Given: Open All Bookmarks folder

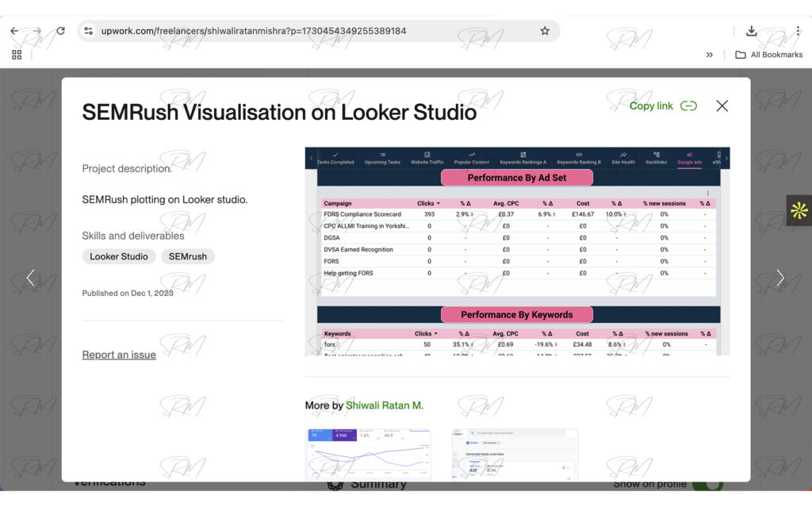Looking at the screenshot, I should coord(769,55).
